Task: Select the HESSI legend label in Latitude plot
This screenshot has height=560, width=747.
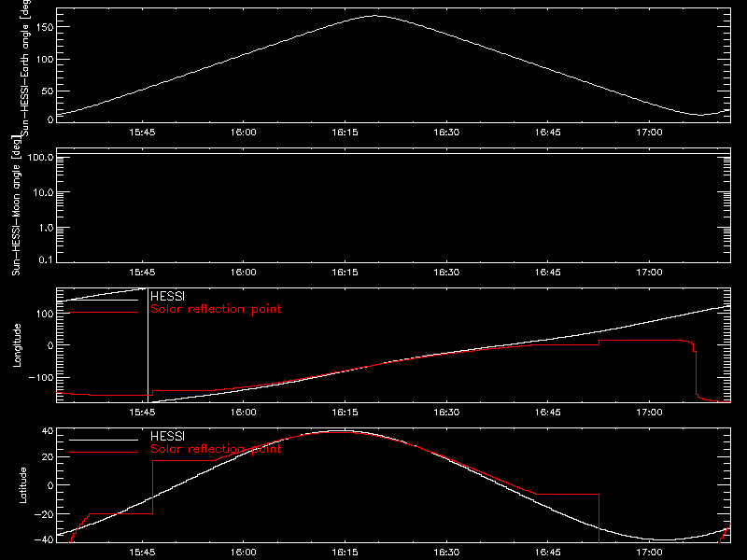Action: pyautogui.click(x=167, y=436)
